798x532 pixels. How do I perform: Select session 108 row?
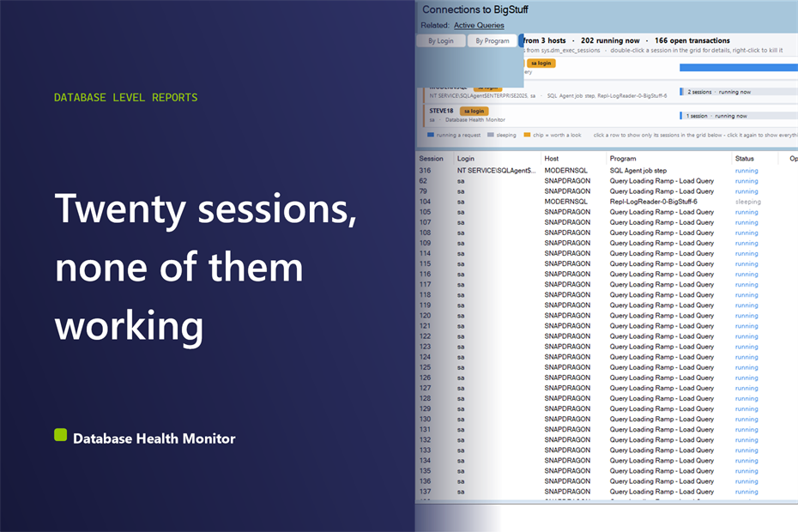[x=607, y=233]
